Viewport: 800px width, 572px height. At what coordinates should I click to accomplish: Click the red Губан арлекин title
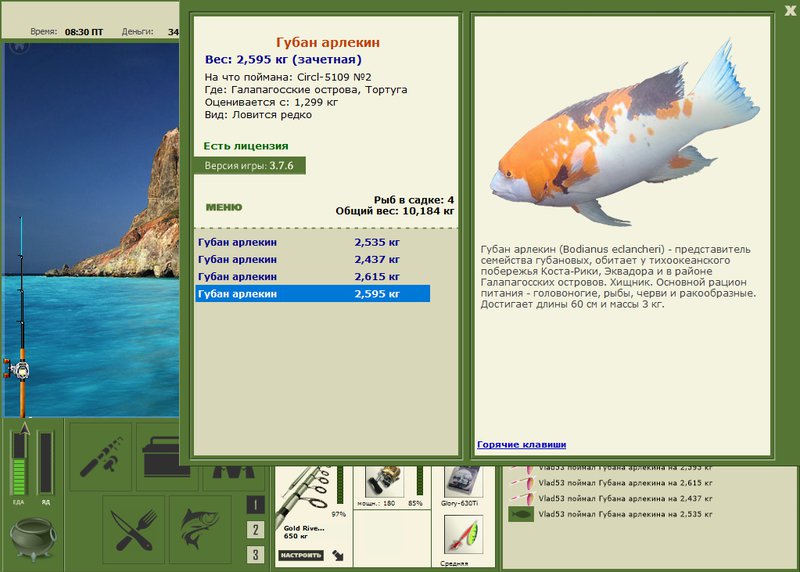click(x=328, y=42)
